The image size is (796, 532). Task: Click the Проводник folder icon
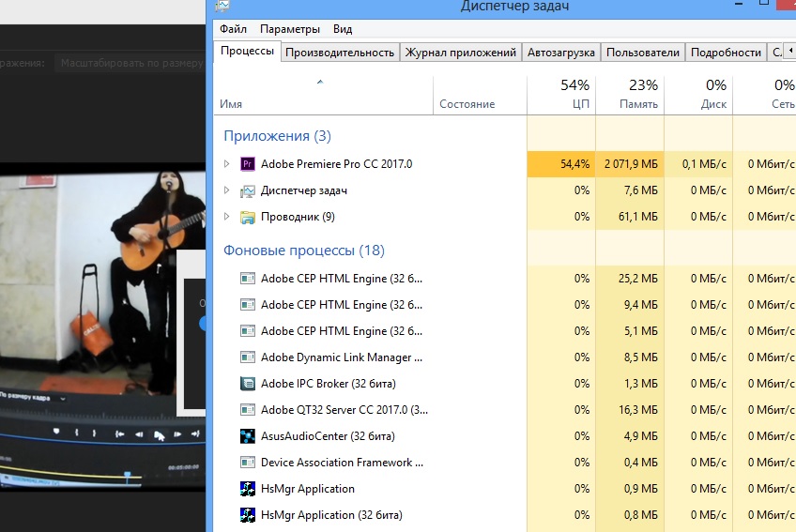(x=248, y=217)
